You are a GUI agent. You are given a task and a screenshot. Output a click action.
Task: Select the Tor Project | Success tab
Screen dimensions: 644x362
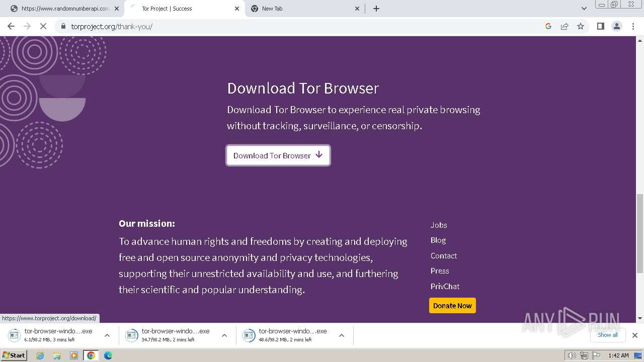coord(185,9)
